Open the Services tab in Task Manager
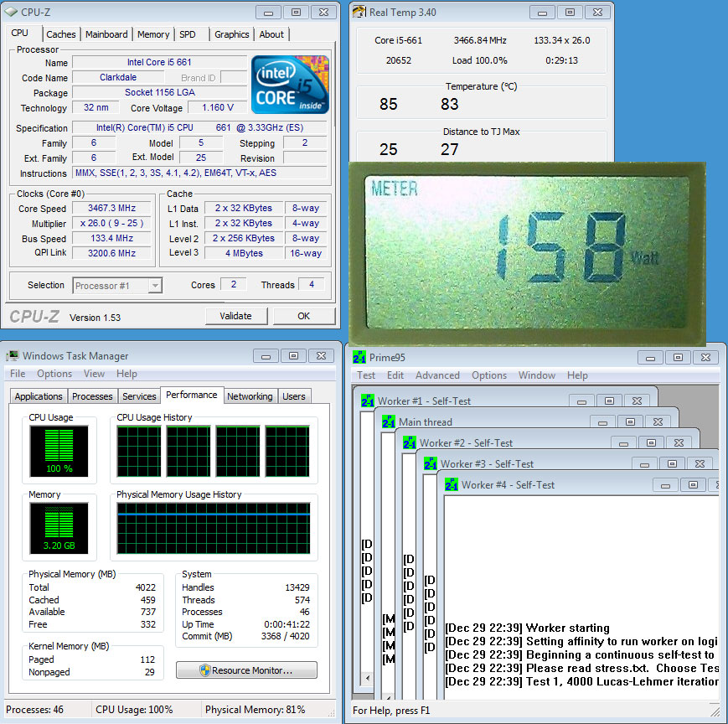 (139, 396)
